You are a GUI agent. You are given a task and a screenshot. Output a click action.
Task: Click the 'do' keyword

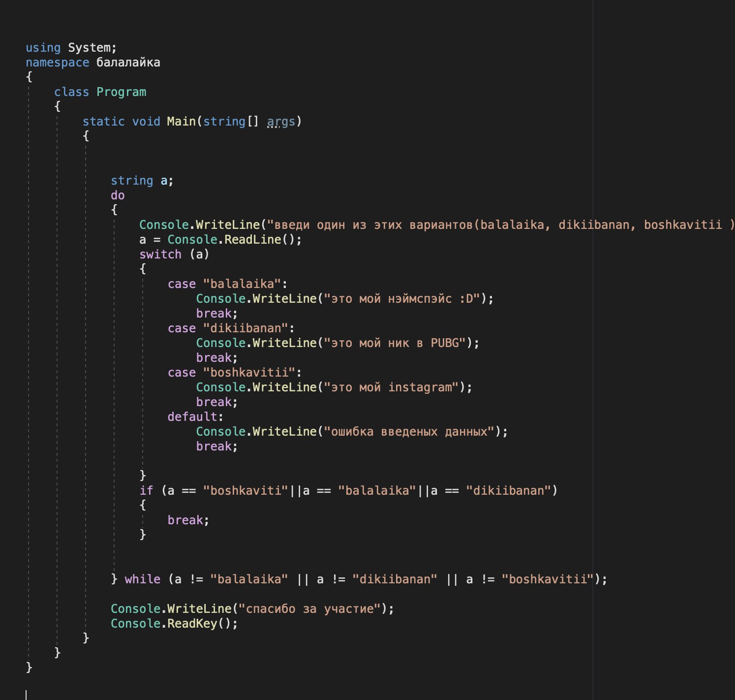point(118,195)
